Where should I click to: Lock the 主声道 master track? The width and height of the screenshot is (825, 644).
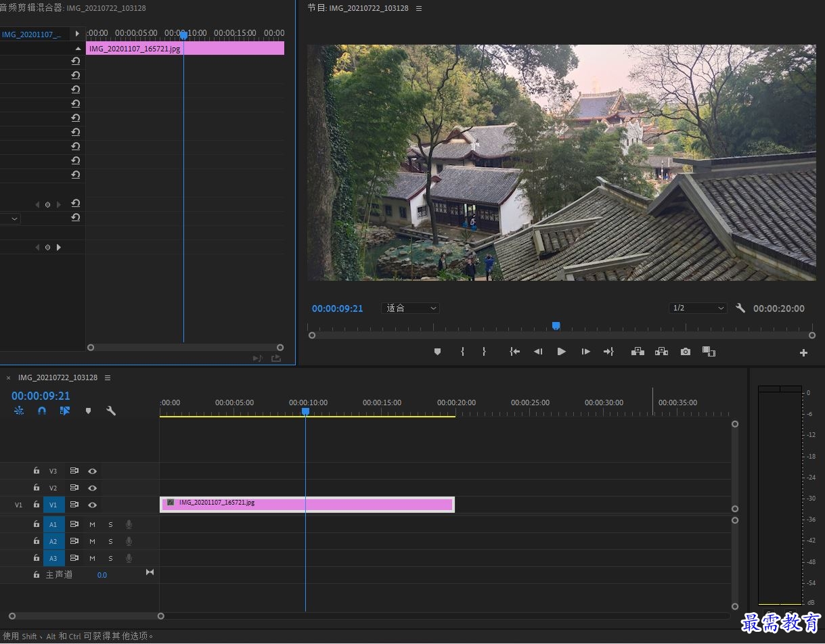click(37, 574)
